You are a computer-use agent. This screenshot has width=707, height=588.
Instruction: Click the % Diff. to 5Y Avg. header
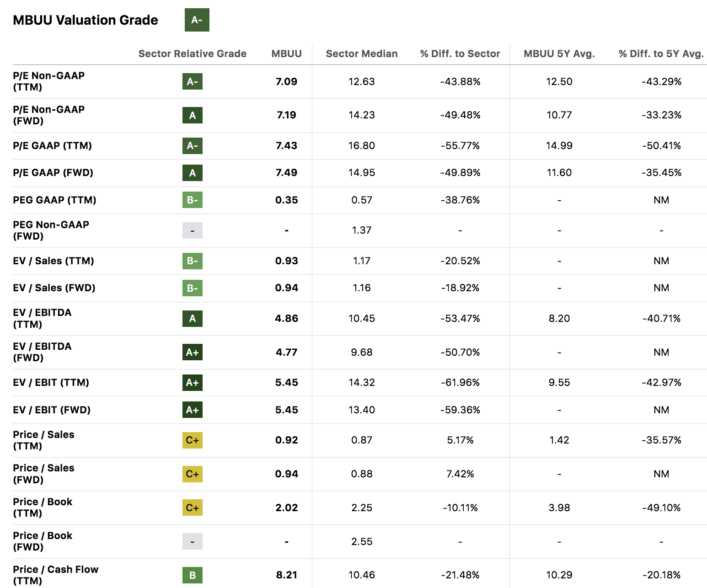[661, 53]
